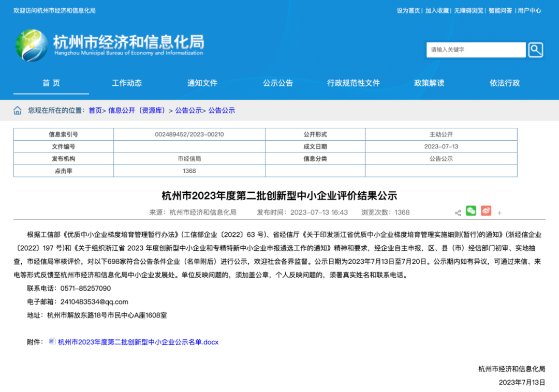This screenshot has height=392, width=559.
Task: Open the 用户中心 link
Action: click(x=529, y=11)
